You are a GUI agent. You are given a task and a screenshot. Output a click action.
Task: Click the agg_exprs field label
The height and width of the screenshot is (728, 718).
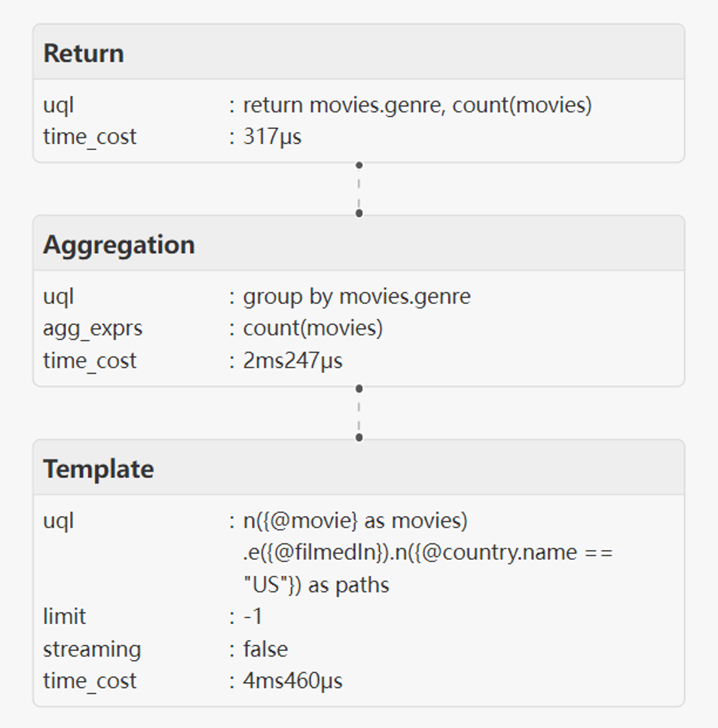[x=93, y=329]
